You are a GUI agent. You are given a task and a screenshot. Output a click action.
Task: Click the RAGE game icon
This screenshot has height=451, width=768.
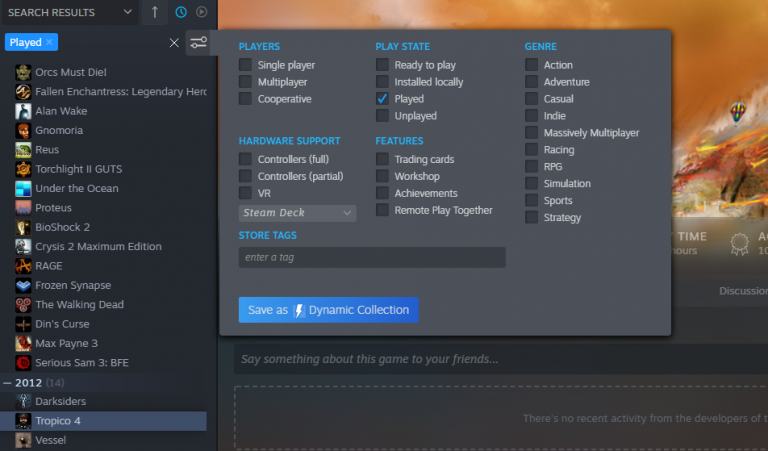click(x=23, y=266)
